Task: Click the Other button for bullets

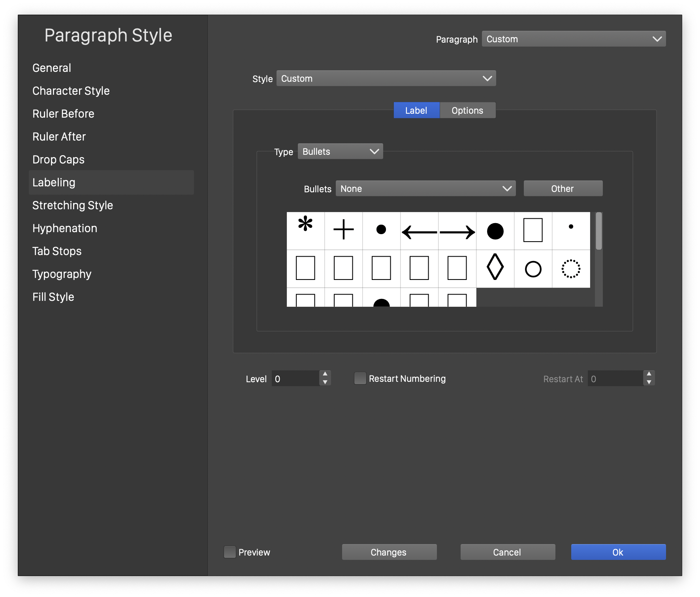Action: (x=563, y=189)
